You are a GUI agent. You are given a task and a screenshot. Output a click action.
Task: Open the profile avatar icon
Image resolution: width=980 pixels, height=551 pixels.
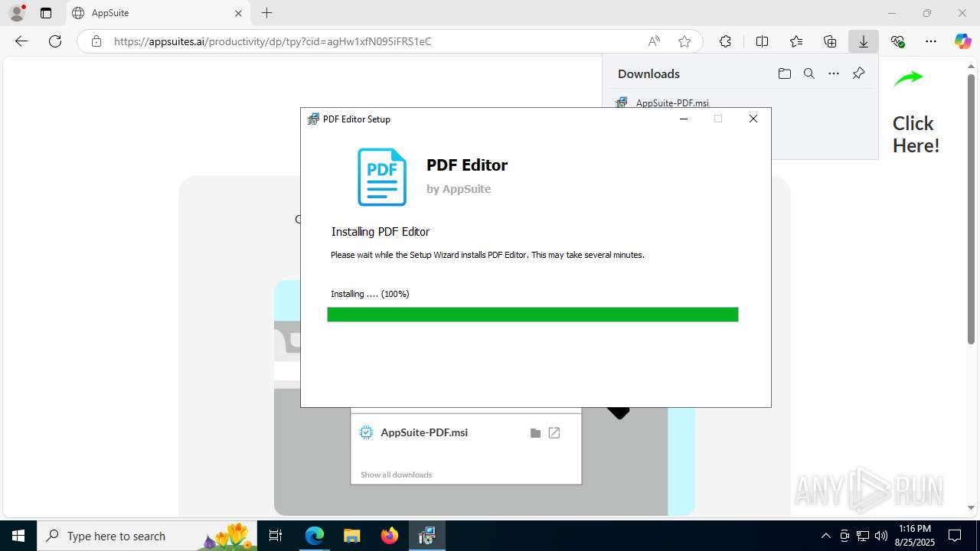click(17, 13)
